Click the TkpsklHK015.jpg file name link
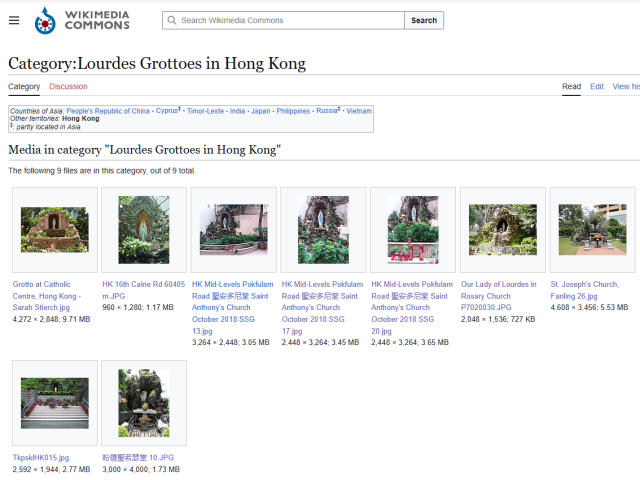Viewport: 640px width, 480px height. [x=41, y=458]
